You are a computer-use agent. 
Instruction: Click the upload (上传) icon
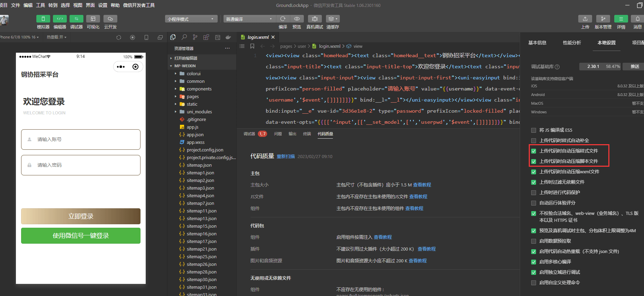585,19
